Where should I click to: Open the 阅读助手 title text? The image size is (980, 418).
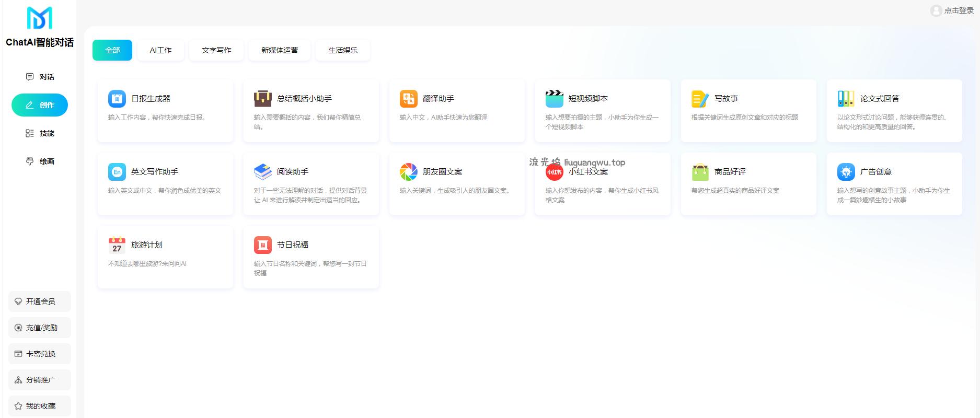[293, 171]
